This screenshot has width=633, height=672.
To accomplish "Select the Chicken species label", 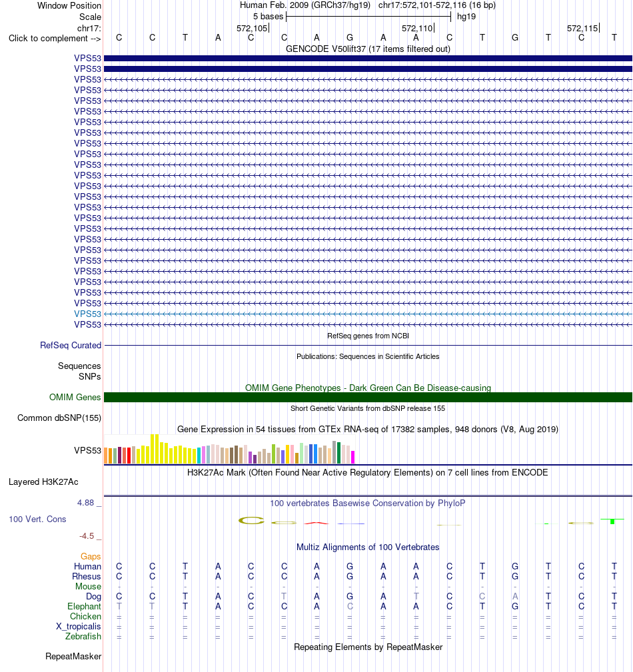I will tap(86, 616).
